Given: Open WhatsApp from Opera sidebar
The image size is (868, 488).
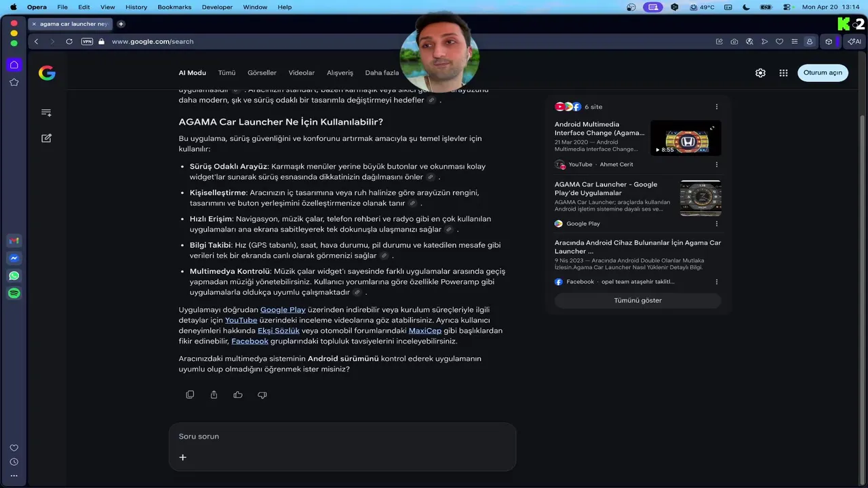Looking at the screenshot, I should click(14, 276).
